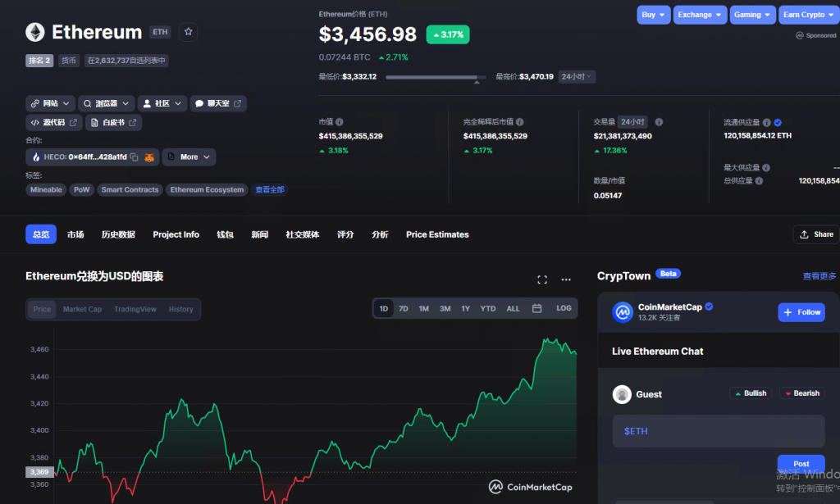Image resolution: width=840 pixels, height=504 pixels.
Task: Open the calendar date range picker icon
Action: click(x=536, y=308)
